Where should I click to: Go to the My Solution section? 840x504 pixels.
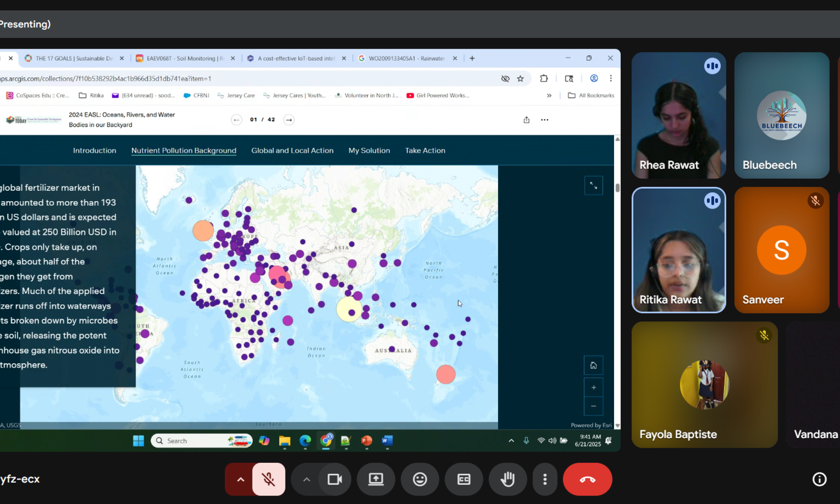click(x=369, y=150)
